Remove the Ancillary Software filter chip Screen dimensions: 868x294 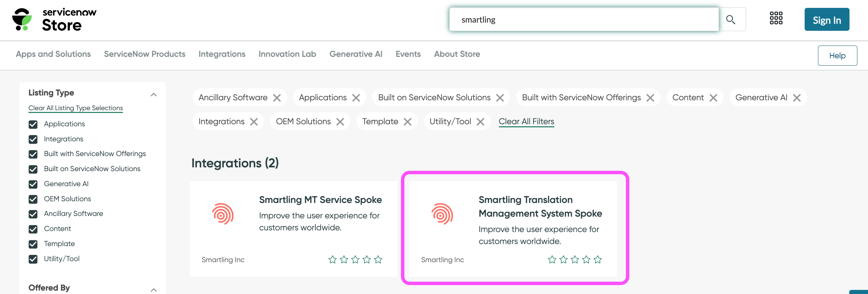(x=277, y=98)
